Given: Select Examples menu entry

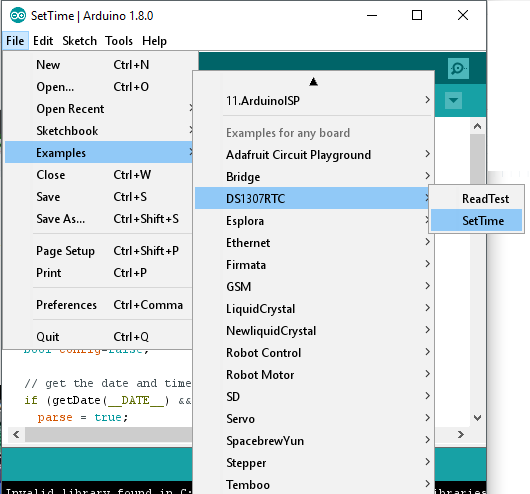Looking at the screenshot, I should (x=98, y=152).
